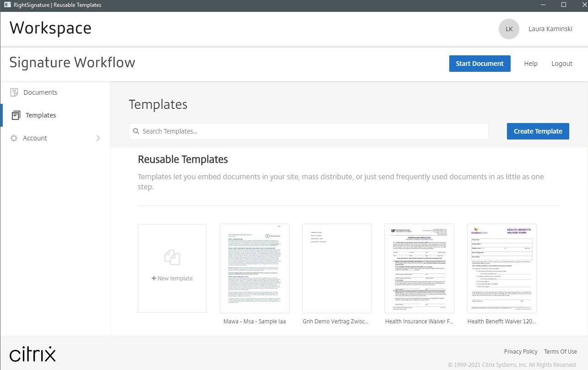Click the Logout link
The width and height of the screenshot is (588, 370).
pyautogui.click(x=562, y=64)
